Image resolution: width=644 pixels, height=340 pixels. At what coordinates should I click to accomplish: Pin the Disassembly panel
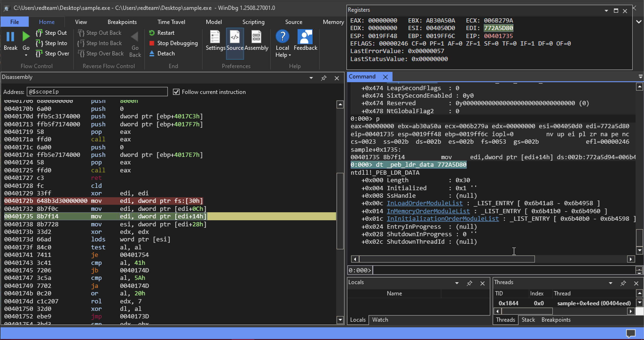(323, 78)
